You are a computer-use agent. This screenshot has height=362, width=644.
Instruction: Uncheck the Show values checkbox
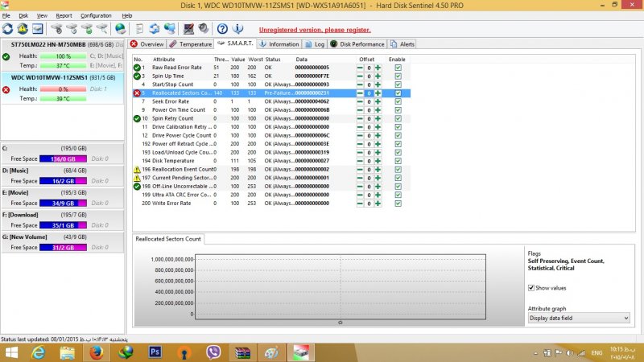point(531,288)
